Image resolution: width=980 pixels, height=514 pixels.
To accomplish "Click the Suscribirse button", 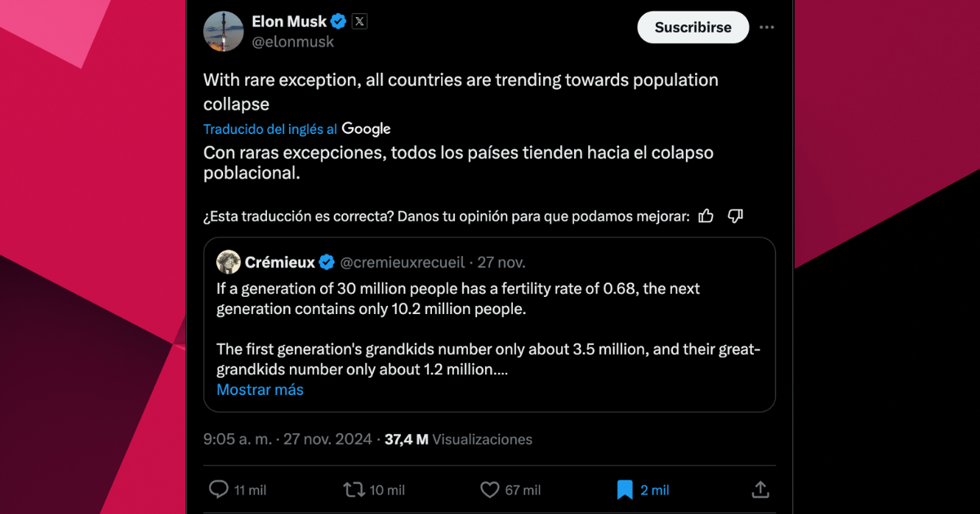I will click(693, 27).
